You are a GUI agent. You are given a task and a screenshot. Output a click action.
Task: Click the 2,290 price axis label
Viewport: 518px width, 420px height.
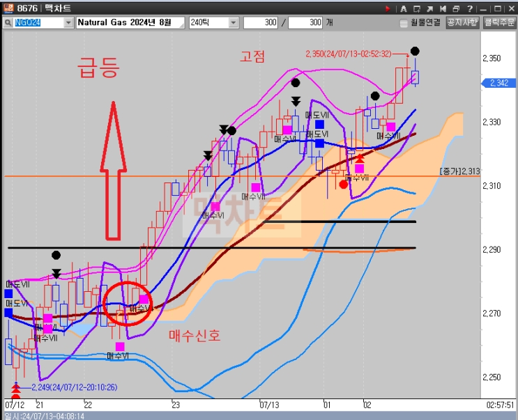click(492, 250)
